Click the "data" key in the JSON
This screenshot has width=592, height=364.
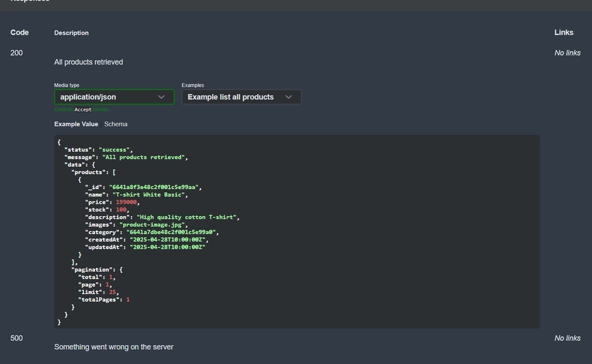(x=75, y=165)
